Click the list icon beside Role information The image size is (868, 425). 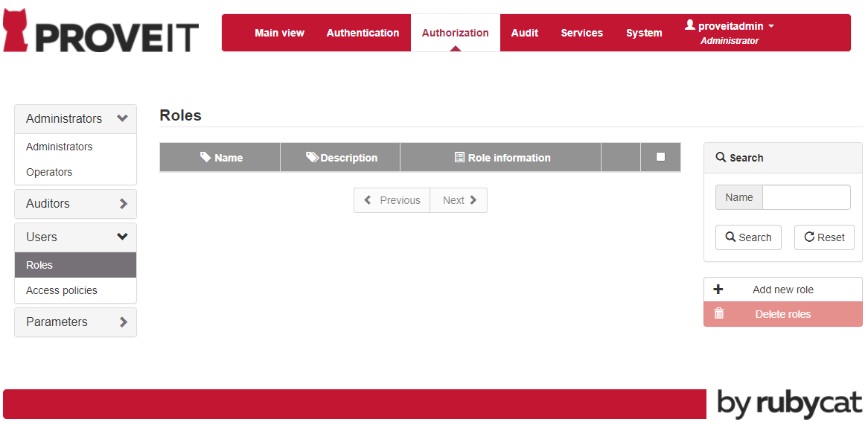459,157
